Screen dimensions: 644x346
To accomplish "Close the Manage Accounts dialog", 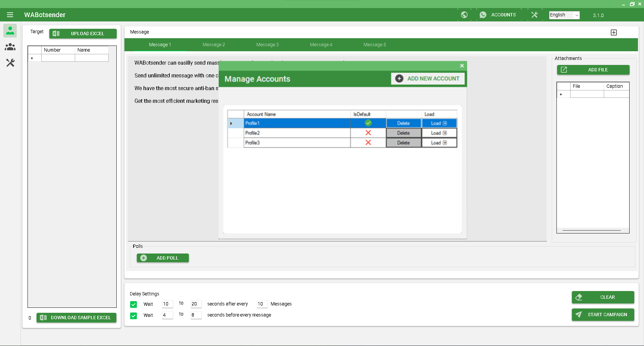I will tap(462, 66).
